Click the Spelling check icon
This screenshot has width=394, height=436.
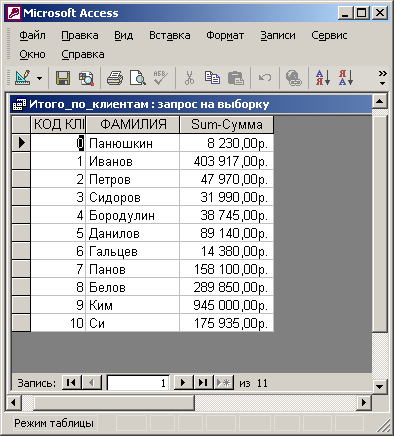[x=161, y=78]
